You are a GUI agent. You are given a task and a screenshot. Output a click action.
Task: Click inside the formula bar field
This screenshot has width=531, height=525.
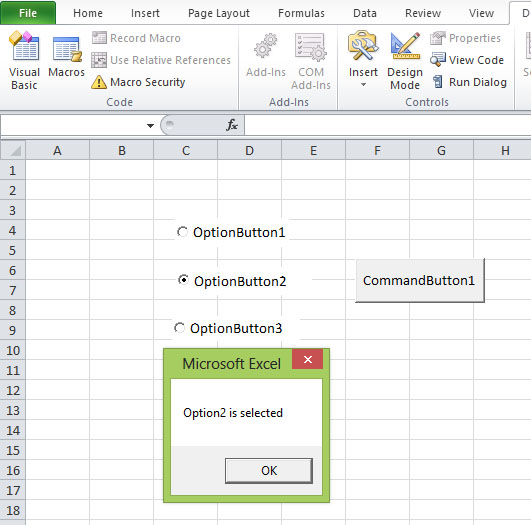(x=387, y=125)
